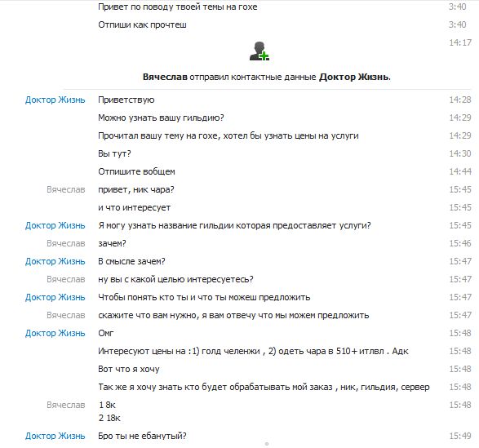Select message ну вы с какой целью интересуетесь?
The image size is (479, 448).
click(175, 280)
